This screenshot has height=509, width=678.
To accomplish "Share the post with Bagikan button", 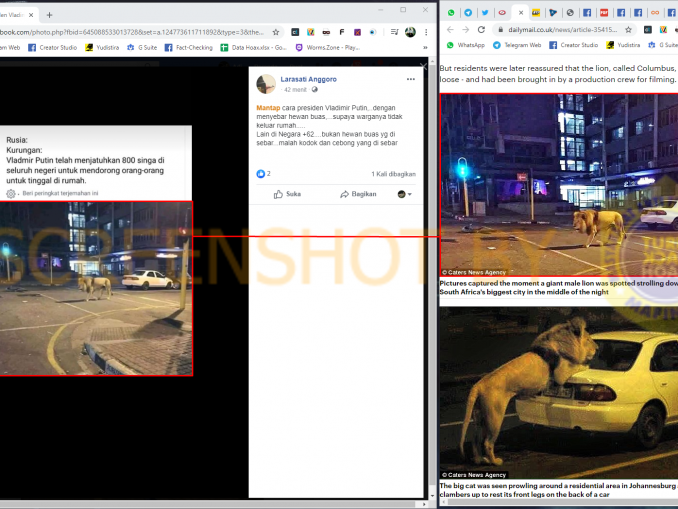I will click(358, 194).
